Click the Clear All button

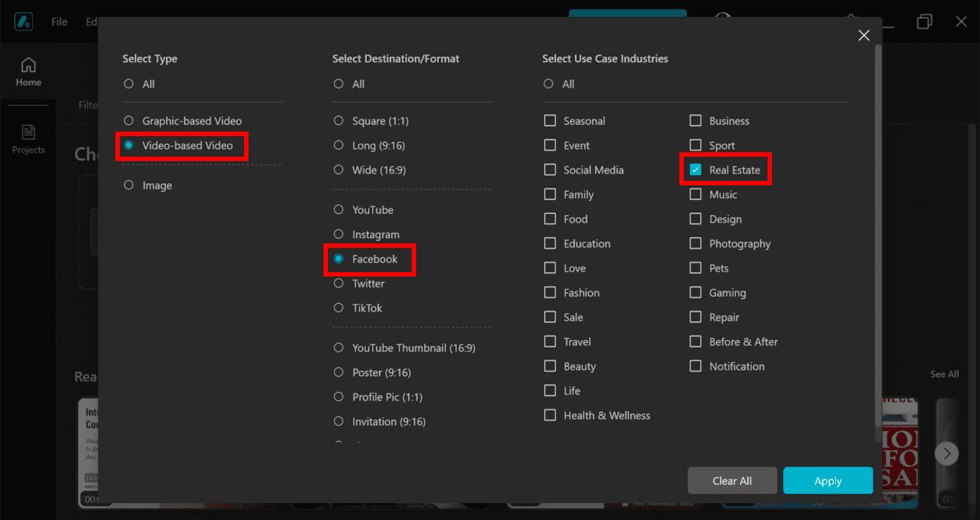(x=732, y=481)
